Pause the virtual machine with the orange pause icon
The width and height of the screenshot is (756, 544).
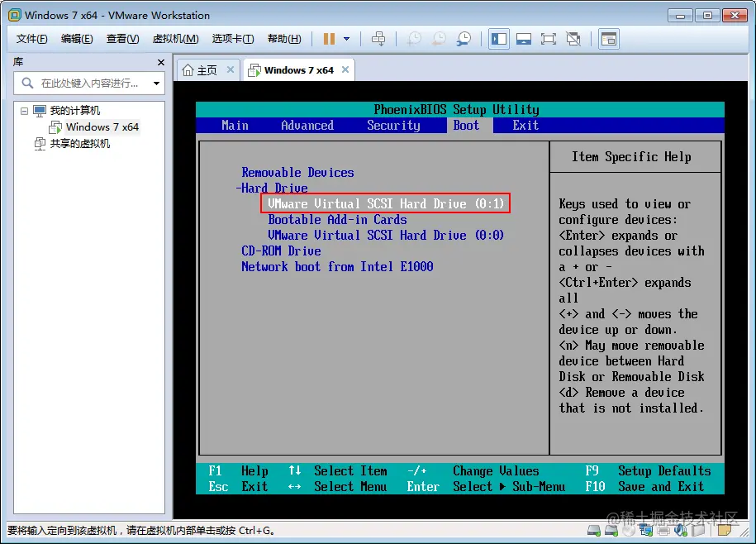tap(330, 39)
